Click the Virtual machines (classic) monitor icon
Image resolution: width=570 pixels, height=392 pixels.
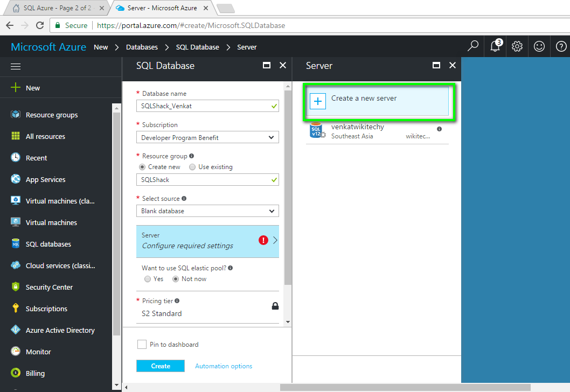pos(16,200)
